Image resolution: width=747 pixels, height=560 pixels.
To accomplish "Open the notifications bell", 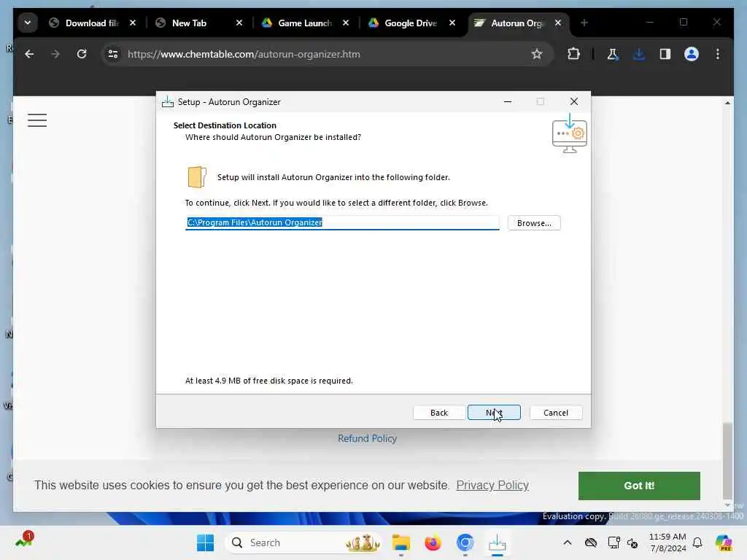I will pos(697,542).
